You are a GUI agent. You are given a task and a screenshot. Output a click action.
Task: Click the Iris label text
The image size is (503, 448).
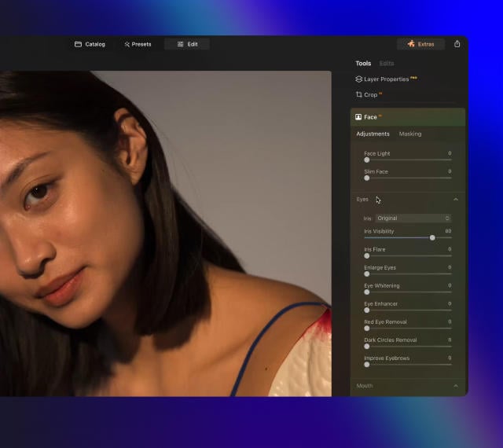(367, 218)
